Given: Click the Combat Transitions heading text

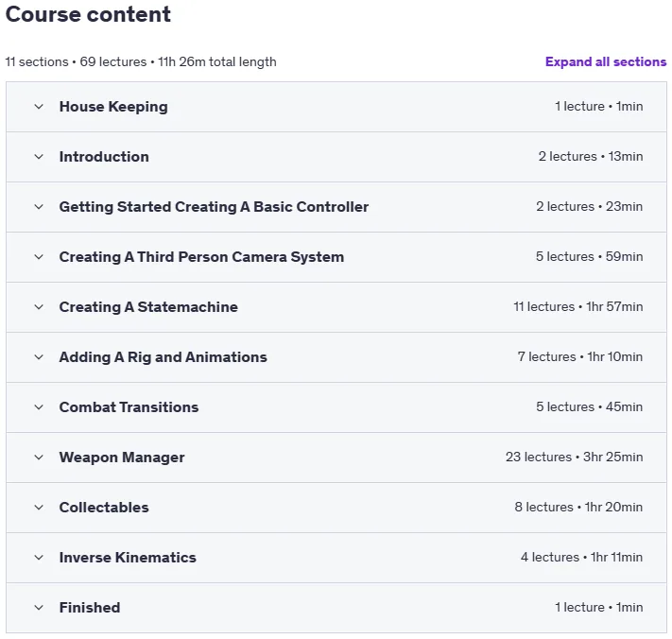Looking at the screenshot, I should pos(129,407).
